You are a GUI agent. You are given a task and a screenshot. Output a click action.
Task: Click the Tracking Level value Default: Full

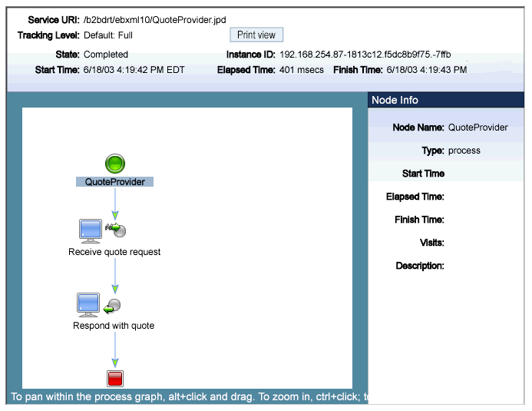tap(108, 35)
